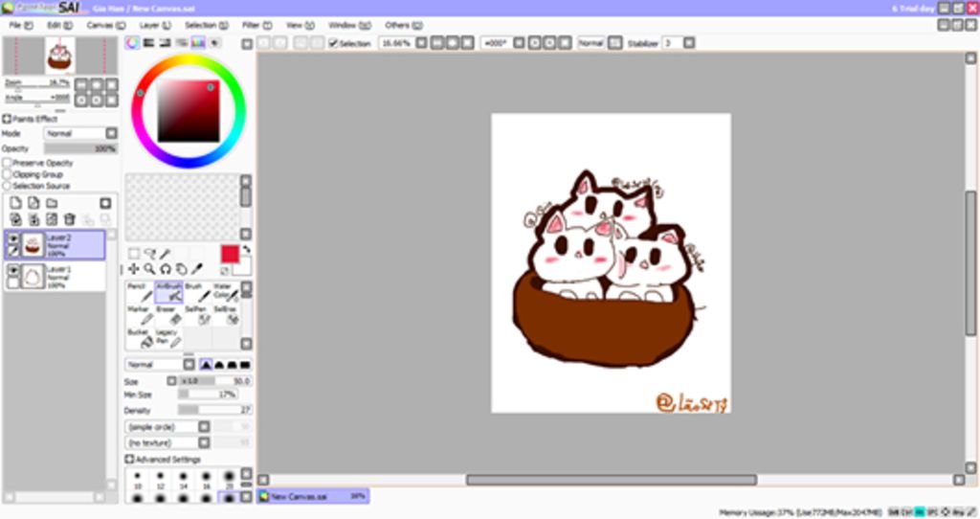Image resolution: width=980 pixels, height=519 pixels.
Task: Select the Water Color tool
Action: [225, 292]
